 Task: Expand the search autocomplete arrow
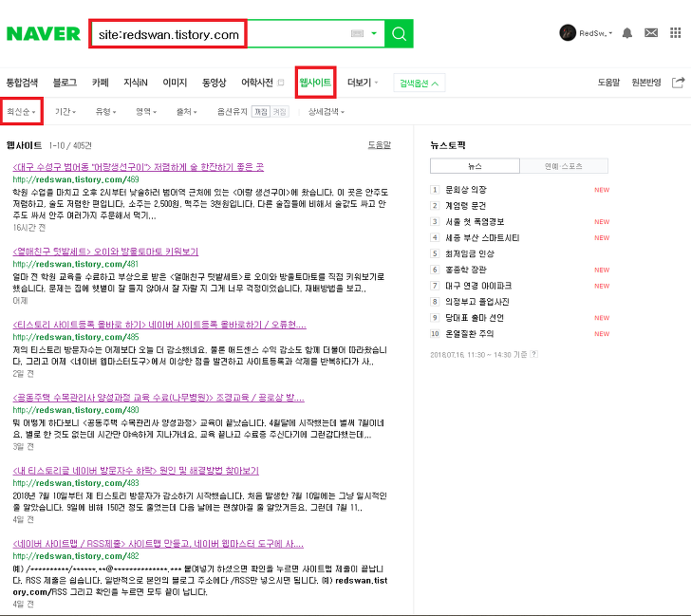click(x=374, y=33)
